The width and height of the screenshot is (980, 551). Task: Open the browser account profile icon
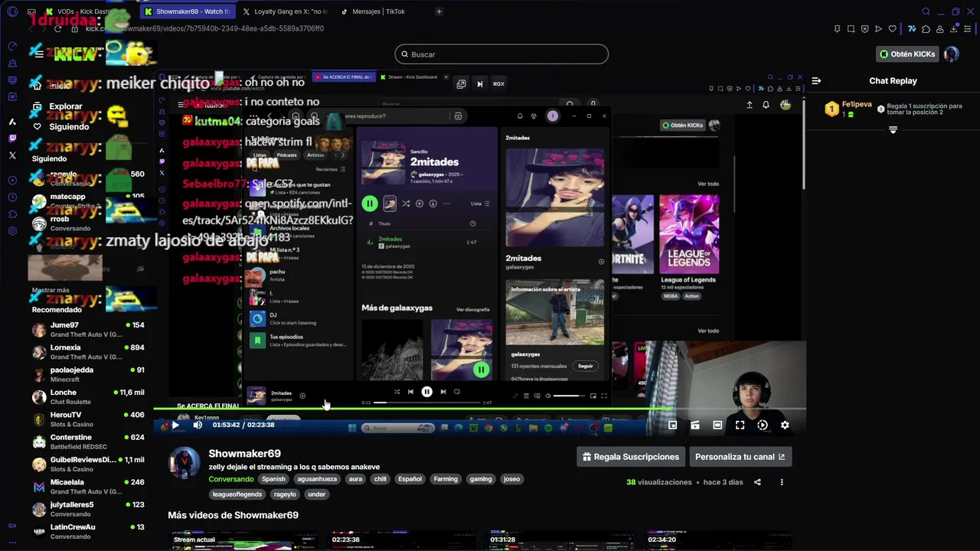pos(939,29)
